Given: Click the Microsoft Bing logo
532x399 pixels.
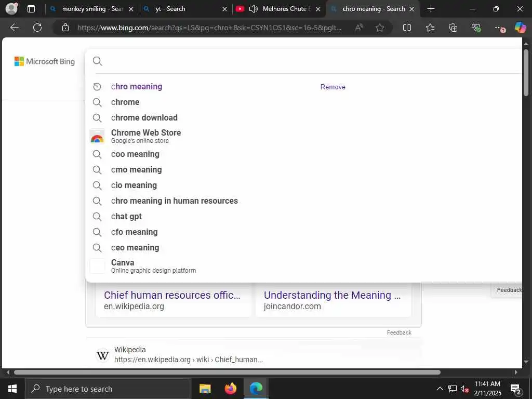Looking at the screenshot, I should tap(45, 61).
